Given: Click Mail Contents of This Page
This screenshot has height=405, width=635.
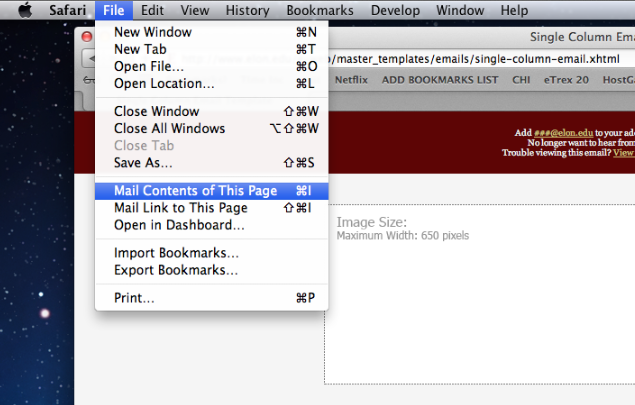Looking at the screenshot, I should pos(195,191).
